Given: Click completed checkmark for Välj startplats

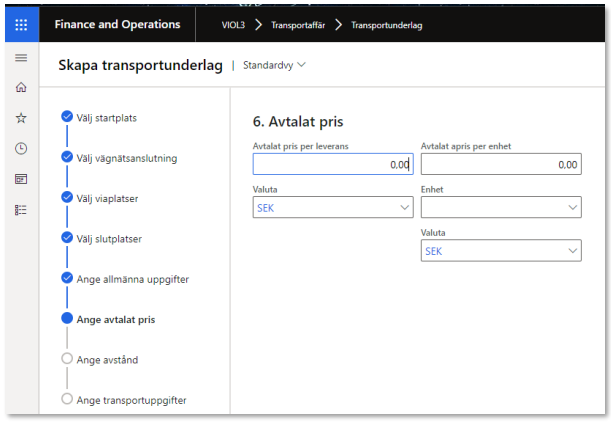Looking at the screenshot, I should (67, 117).
